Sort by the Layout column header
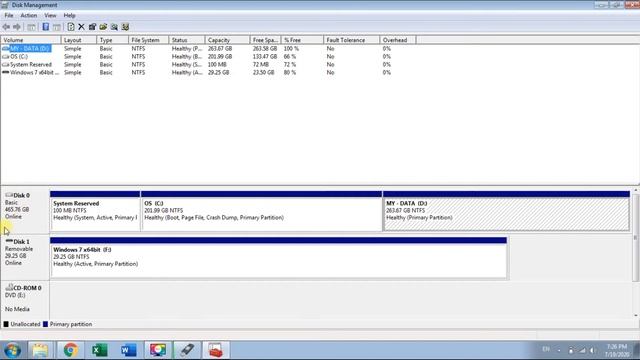 click(x=79, y=40)
